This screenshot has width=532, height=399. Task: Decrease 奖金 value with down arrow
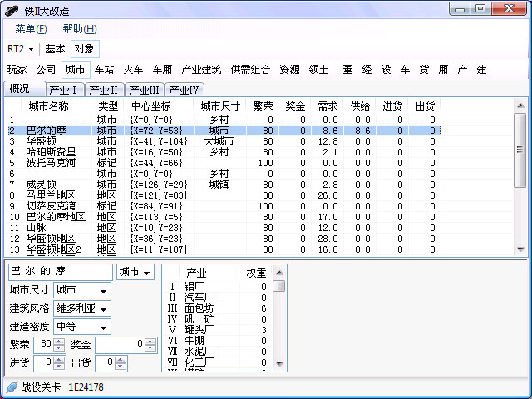pos(150,347)
